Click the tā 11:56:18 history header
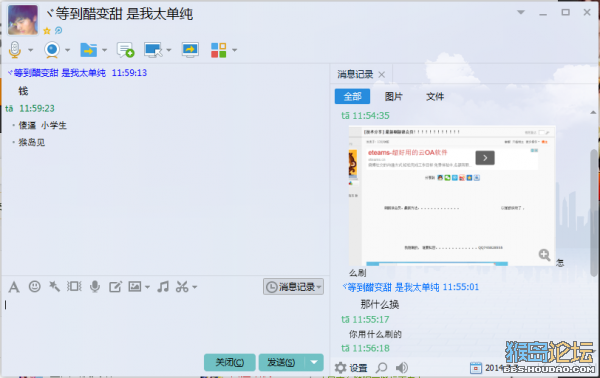Image resolution: width=600 pixels, height=378 pixels. (x=365, y=348)
